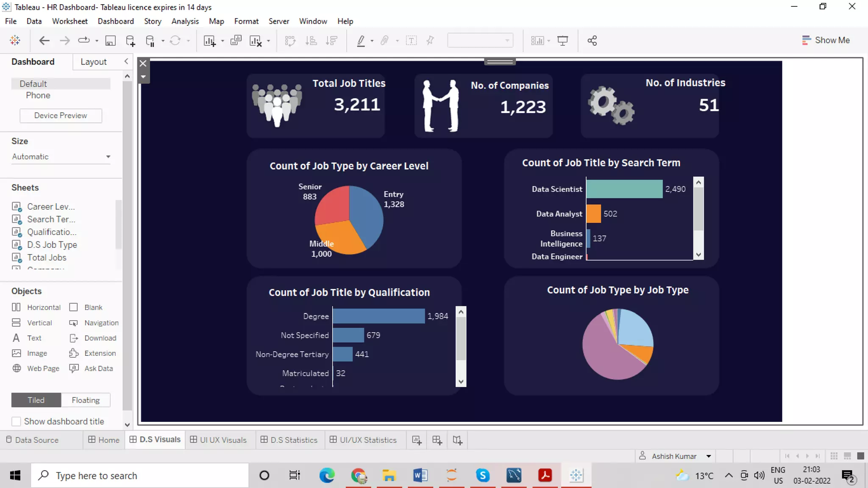Click the Device Preview button

click(x=61, y=116)
